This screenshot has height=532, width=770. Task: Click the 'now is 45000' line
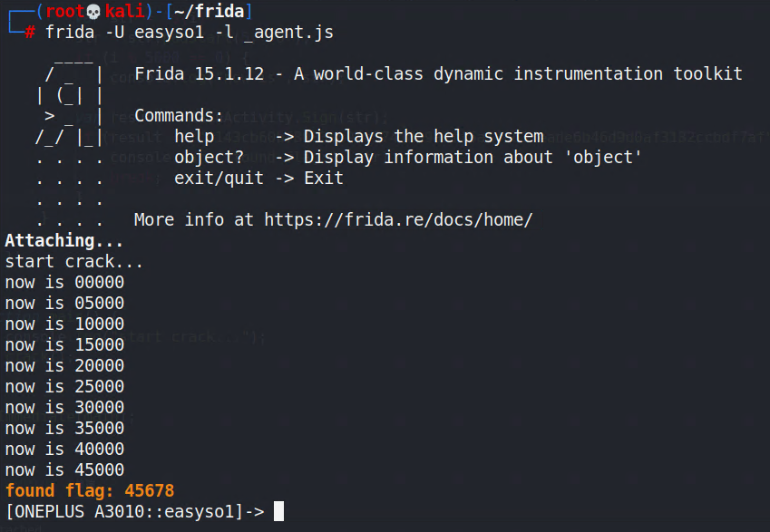tap(64, 469)
